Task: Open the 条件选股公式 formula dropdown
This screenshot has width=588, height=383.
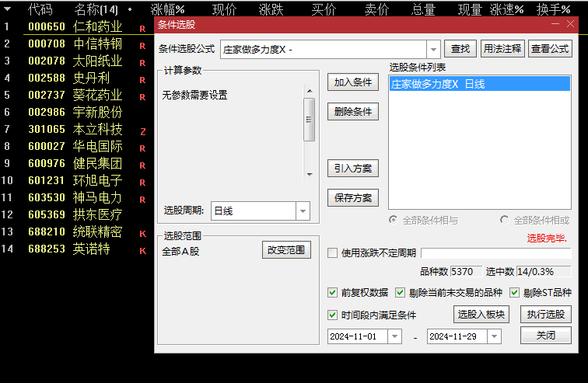Action: [433, 50]
